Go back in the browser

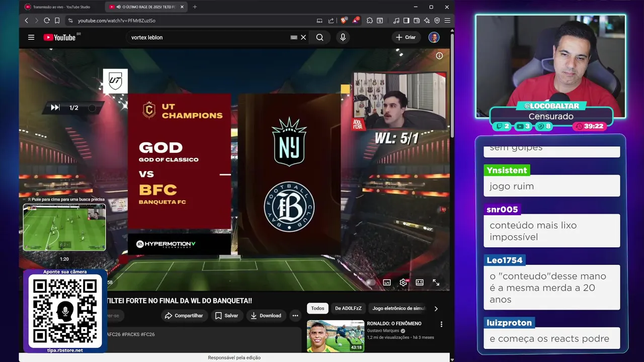tap(27, 21)
